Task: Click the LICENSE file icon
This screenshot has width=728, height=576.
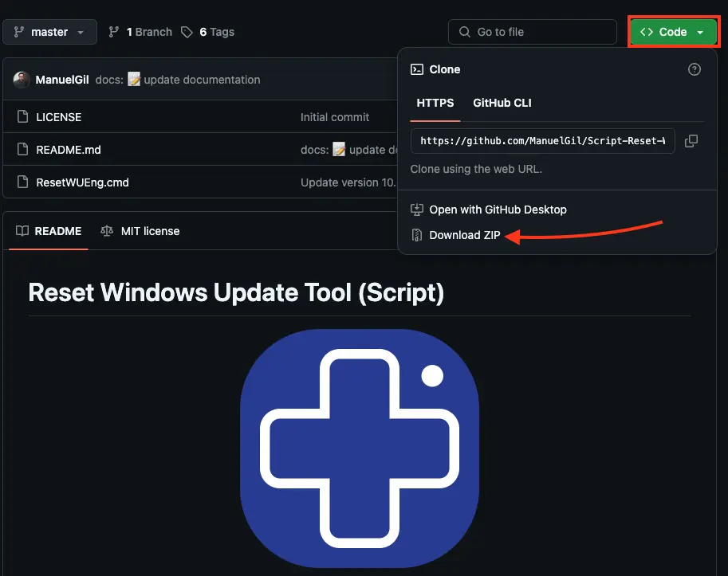Action: pyautogui.click(x=22, y=117)
